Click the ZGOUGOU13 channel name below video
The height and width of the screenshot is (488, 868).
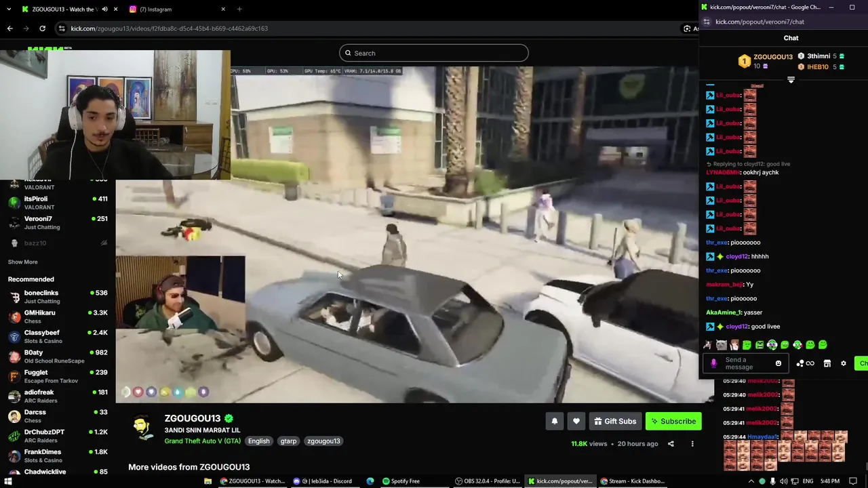193,418
